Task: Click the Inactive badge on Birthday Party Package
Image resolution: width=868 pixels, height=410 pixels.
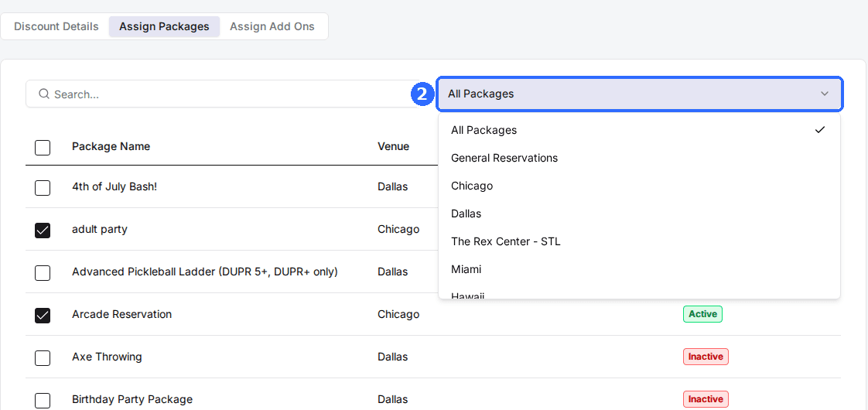Action: pyautogui.click(x=706, y=399)
